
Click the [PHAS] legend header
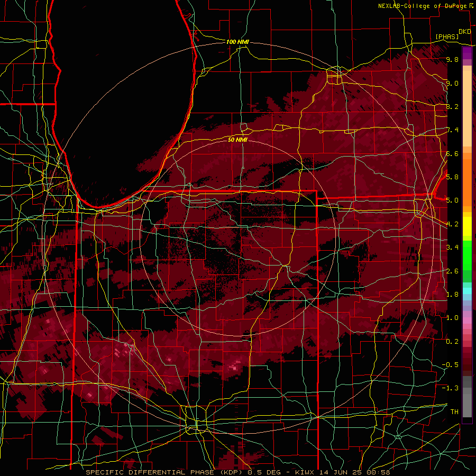click(447, 36)
